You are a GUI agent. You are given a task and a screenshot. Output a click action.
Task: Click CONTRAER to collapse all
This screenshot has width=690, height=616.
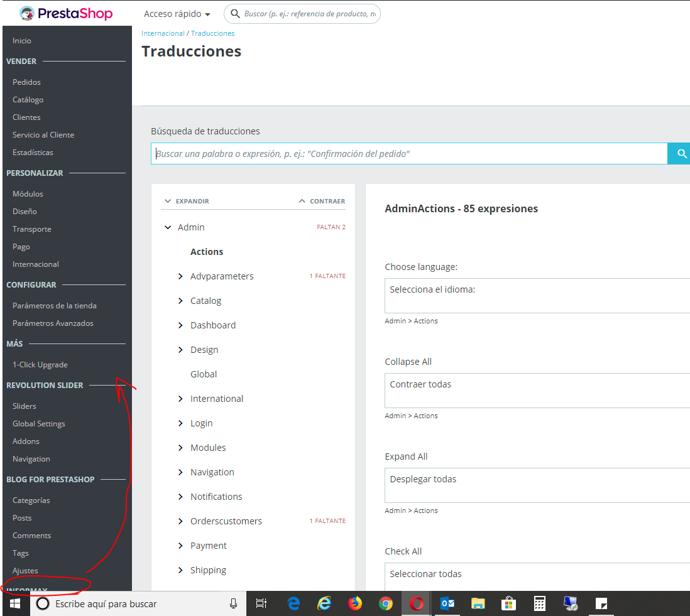click(322, 201)
